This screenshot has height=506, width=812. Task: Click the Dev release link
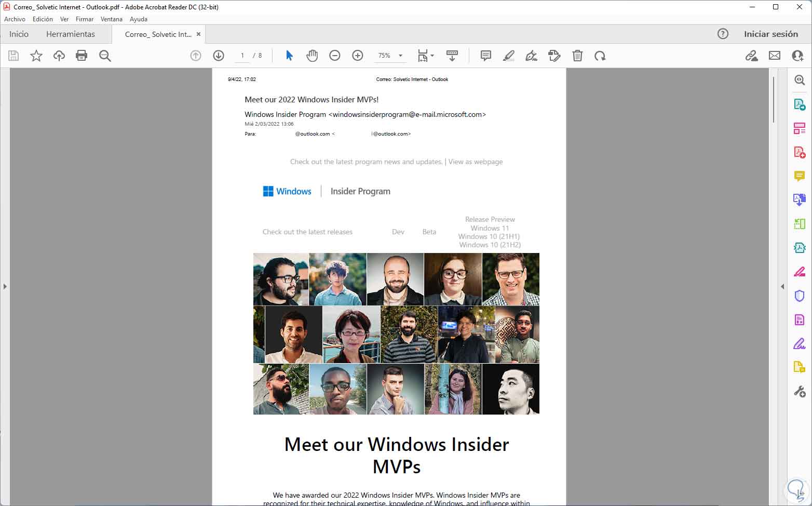click(398, 232)
